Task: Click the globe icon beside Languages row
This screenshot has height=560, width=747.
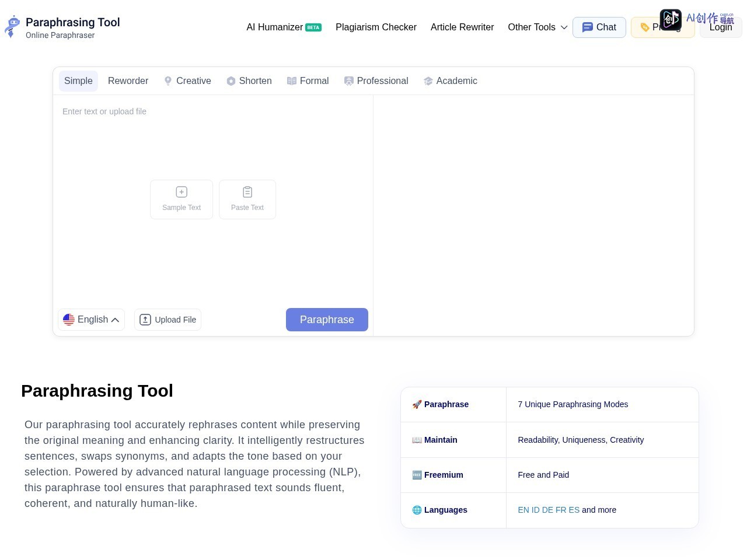Action: [417, 510]
